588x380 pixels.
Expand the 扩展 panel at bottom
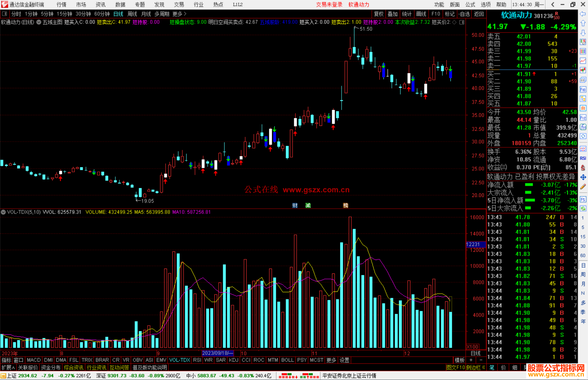click(8, 367)
